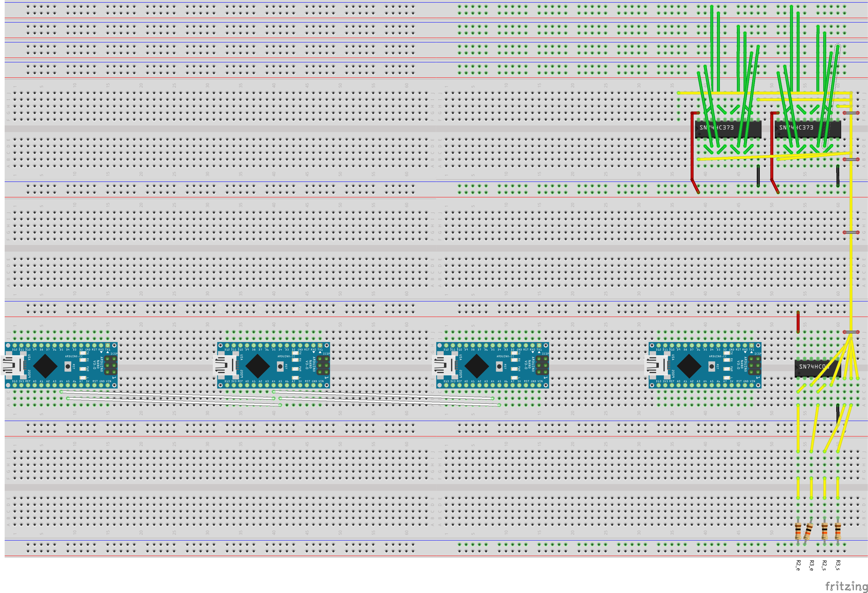This screenshot has width=868, height=593.
Task: Select the R2_e resistor
Action: [x=798, y=531]
